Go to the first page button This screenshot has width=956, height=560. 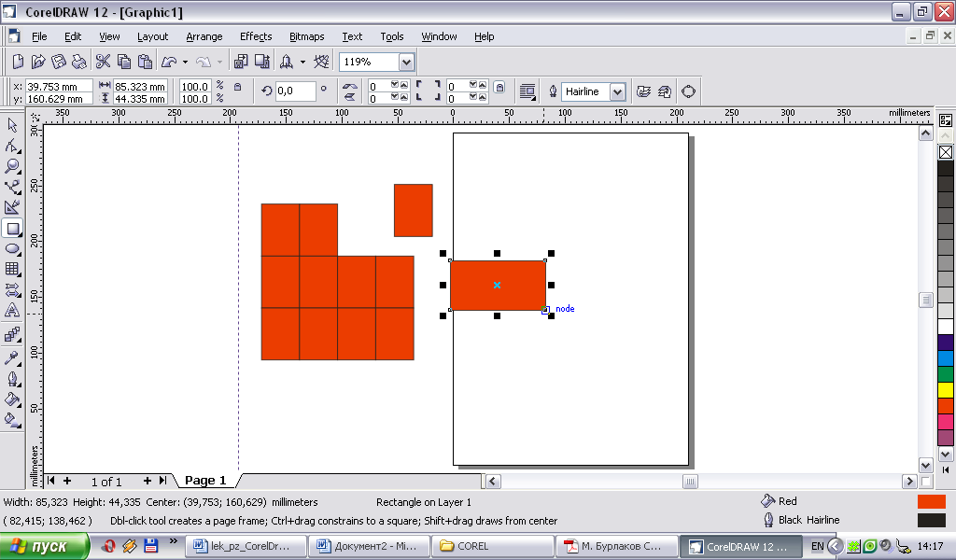pyautogui.click(x=51, y=481)
